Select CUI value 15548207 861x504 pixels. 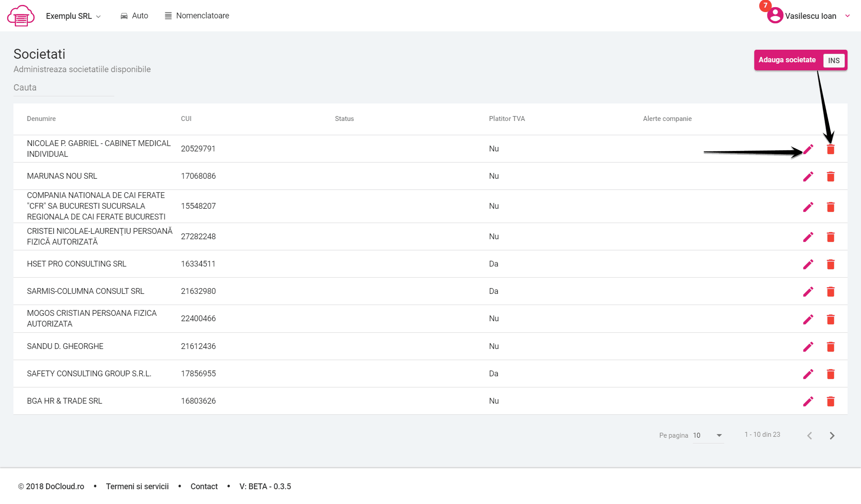[198, 206]
